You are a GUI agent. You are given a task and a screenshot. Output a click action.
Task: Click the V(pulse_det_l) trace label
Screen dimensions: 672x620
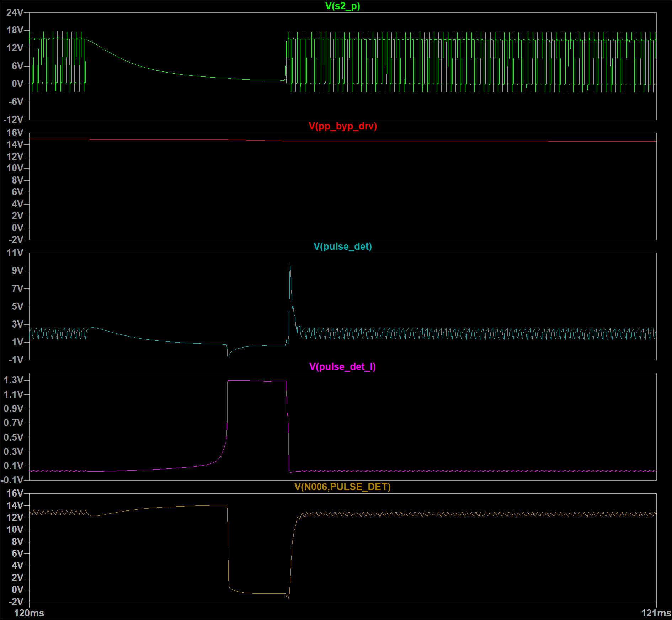pos(343,367)
